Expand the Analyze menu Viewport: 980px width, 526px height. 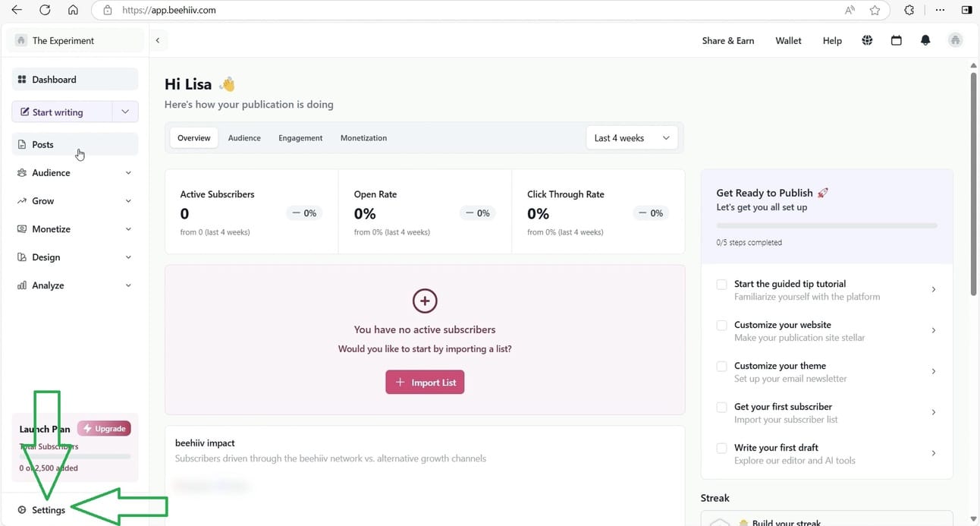75,285
